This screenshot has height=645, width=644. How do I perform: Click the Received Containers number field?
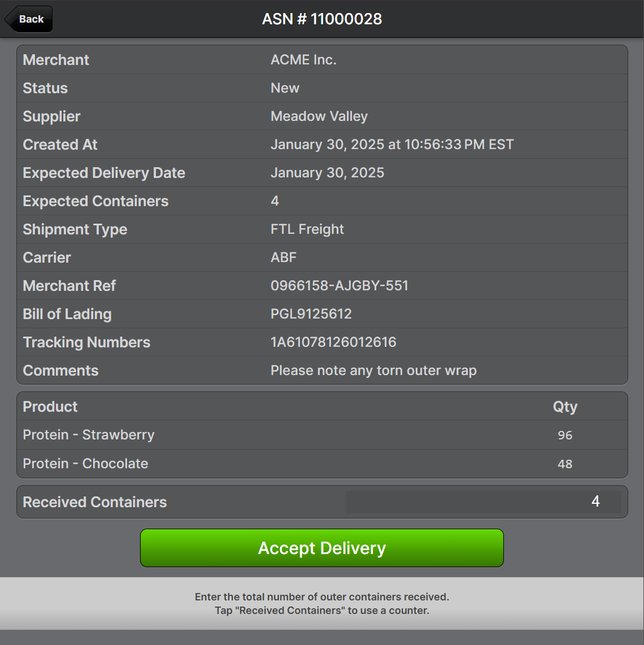point(483,502)
